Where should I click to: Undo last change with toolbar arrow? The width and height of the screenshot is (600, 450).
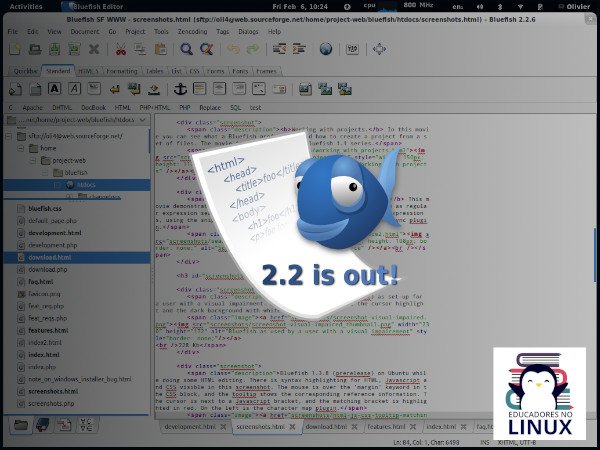(x=233, y=49)
